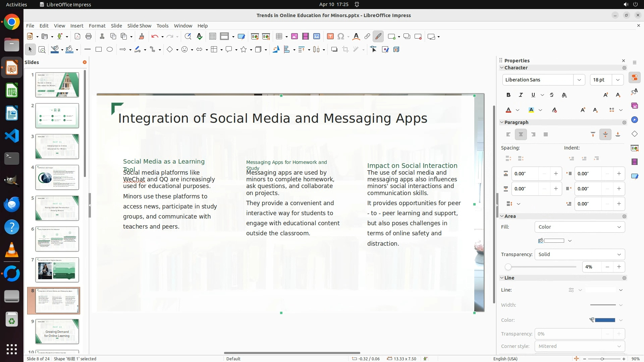The width and height of the screenshot is (644, 362).
Task: Open the Gallery sidebar deck
Action: tap(634, 106)
